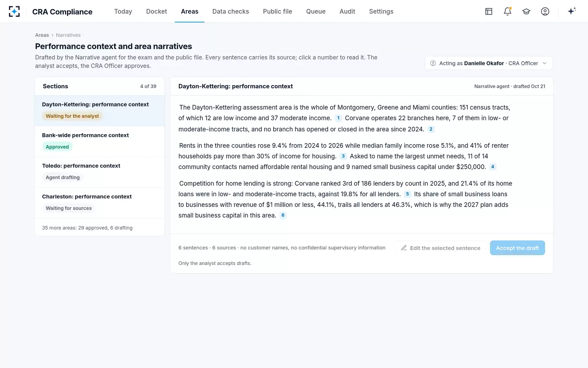Click the CRA Compliance logo icon
Viewport: 588px width, 368px height.
14,11
